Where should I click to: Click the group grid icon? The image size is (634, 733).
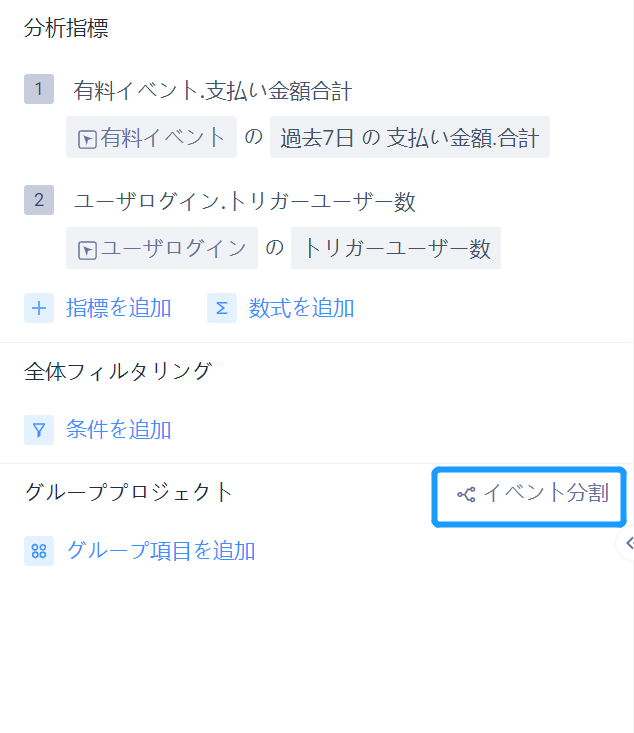click(x=39, y=551)
